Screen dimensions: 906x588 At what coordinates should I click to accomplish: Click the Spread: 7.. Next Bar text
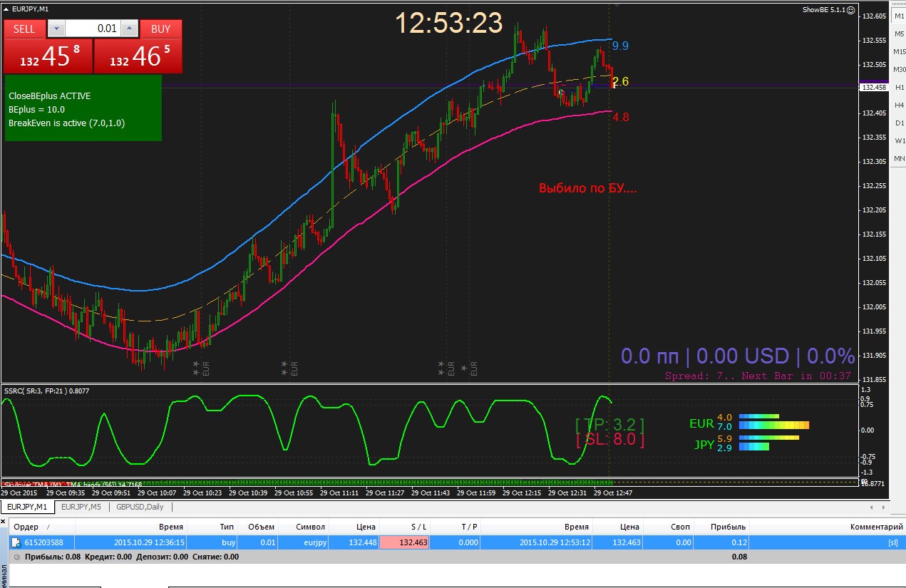[758, 376]
